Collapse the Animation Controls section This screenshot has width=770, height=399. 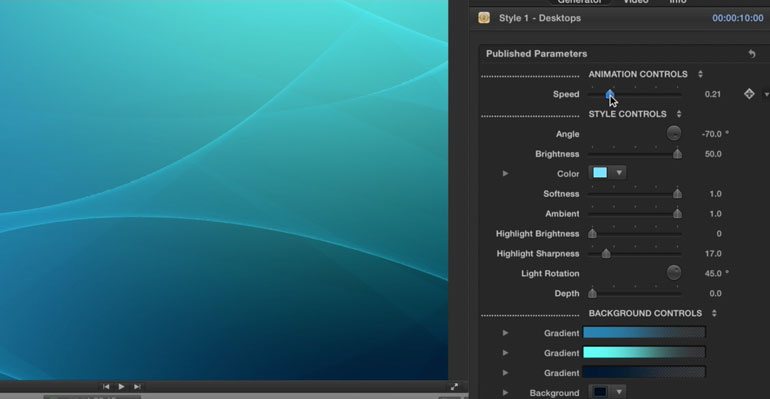[x=700, y=74]
